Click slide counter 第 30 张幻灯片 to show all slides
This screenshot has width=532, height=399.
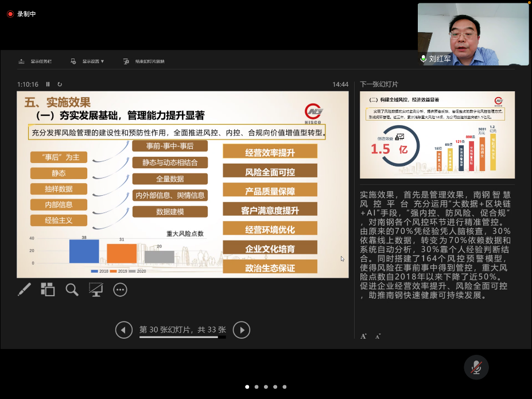pyautogui.click(x=182, y=330)
